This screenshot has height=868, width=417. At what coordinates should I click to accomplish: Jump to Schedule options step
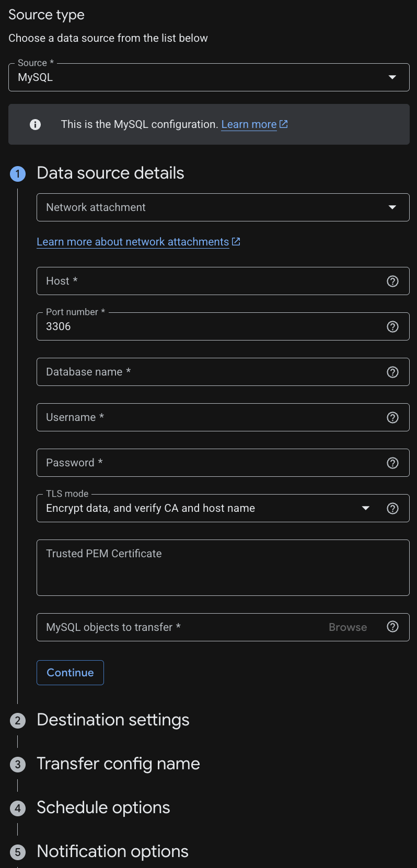[x=103, y=807]
